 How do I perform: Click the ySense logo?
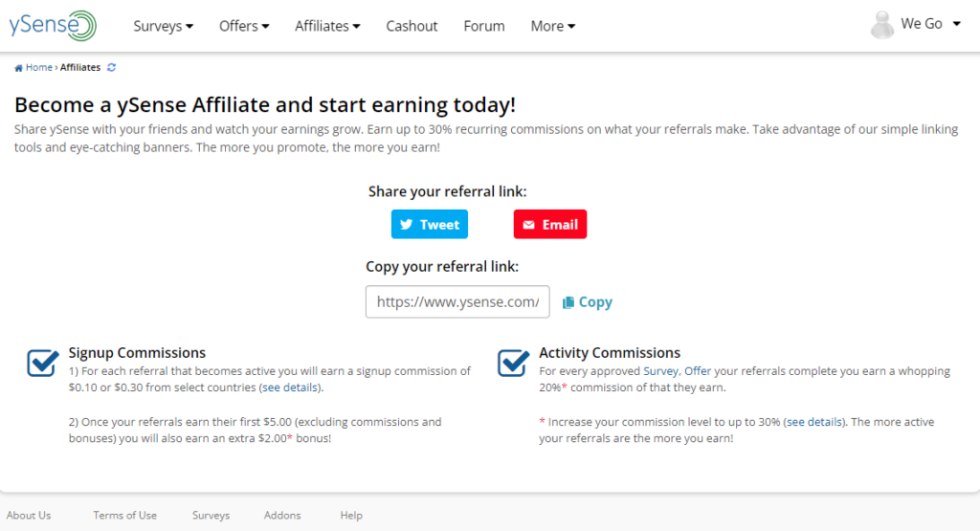tap(53, 26)
